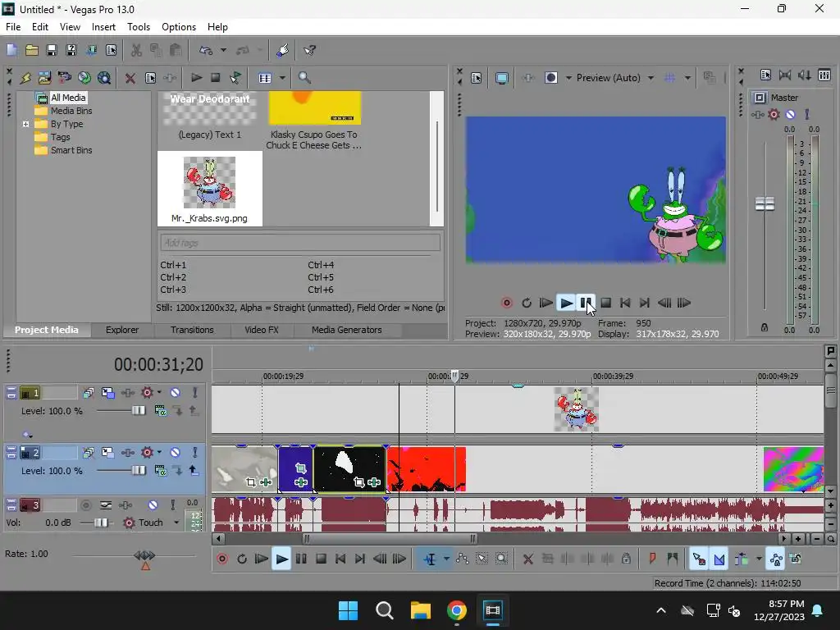
Task: Insert a marker with the orange flag icon
Action: click(652, 559)
